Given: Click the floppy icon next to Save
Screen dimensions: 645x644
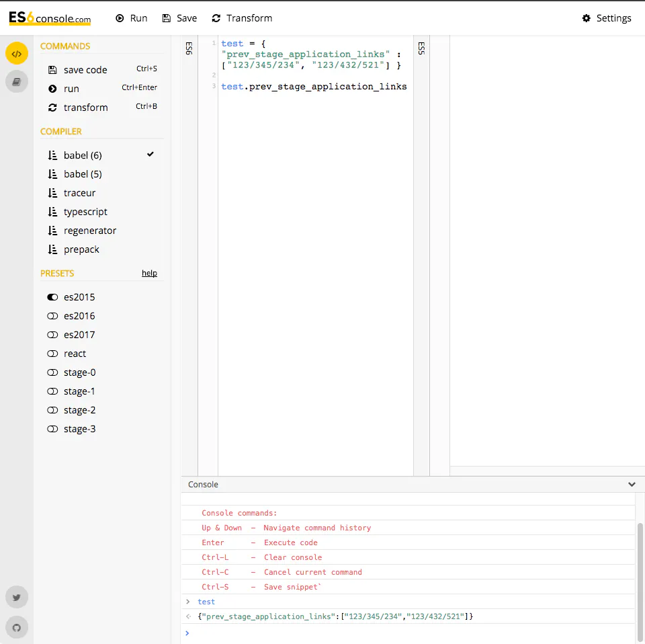Looking at the screenshot, I should 166,18.
